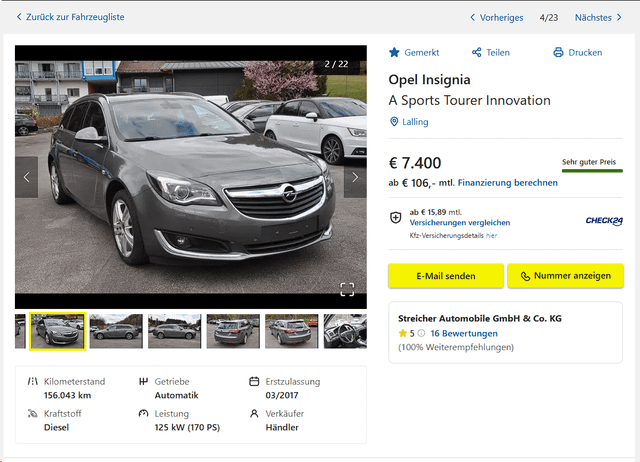Click the Teilen share icon
This screenshot has height=462, width=640.
point(476,52)
